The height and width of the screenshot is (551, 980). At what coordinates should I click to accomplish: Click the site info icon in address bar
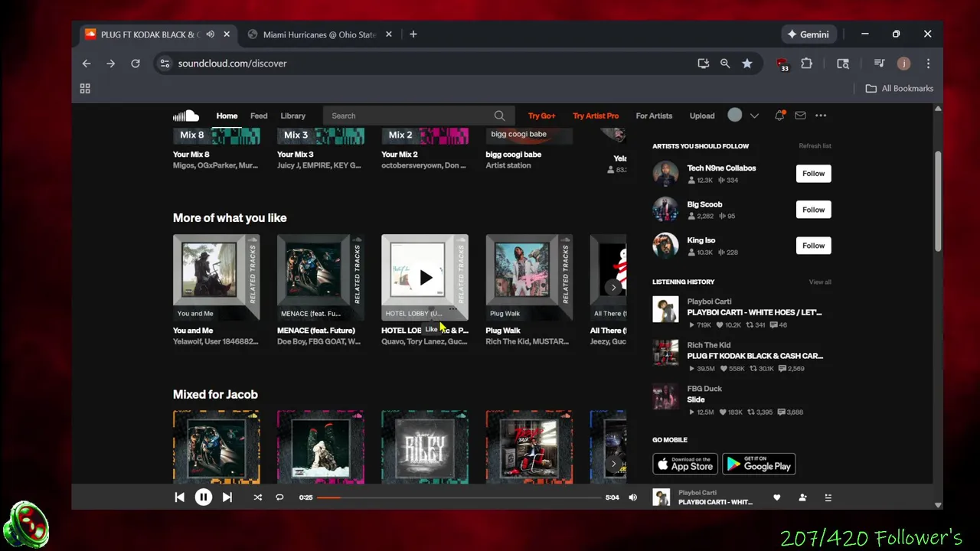coord(165,64)
